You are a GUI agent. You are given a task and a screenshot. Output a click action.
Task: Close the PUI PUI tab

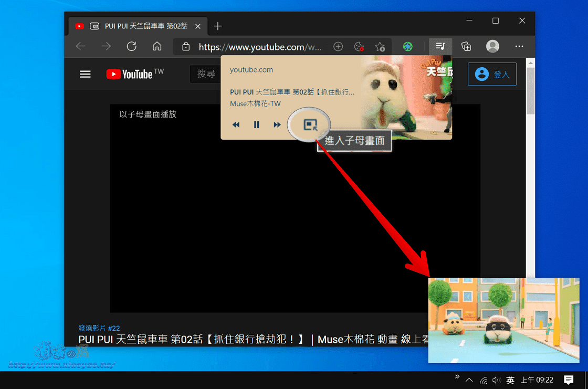click(197, 26)
